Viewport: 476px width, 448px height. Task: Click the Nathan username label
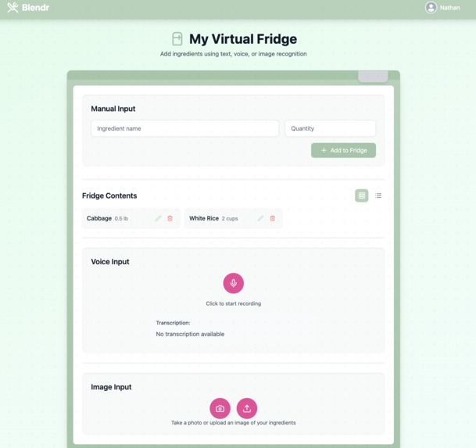450,8
